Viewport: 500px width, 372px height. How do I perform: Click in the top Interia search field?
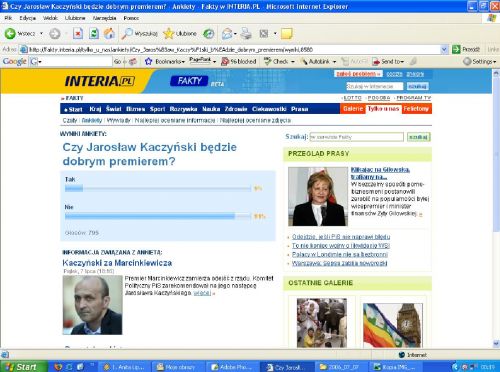[x=375, y=86]
